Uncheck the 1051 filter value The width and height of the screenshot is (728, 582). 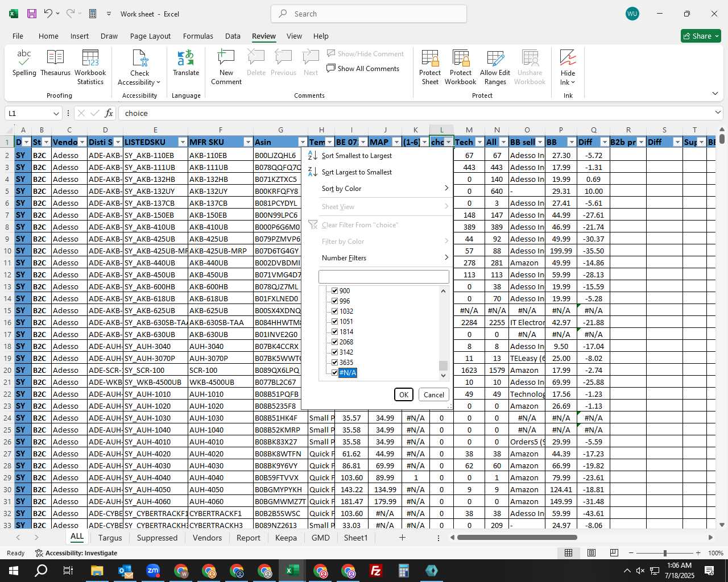click(x=335, y=321)
